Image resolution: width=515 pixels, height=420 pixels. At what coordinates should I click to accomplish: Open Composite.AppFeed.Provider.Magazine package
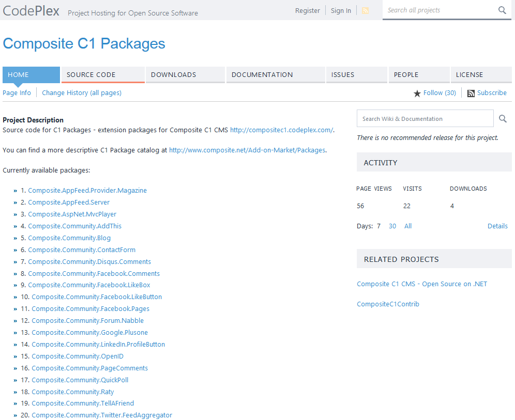point(87,190)
